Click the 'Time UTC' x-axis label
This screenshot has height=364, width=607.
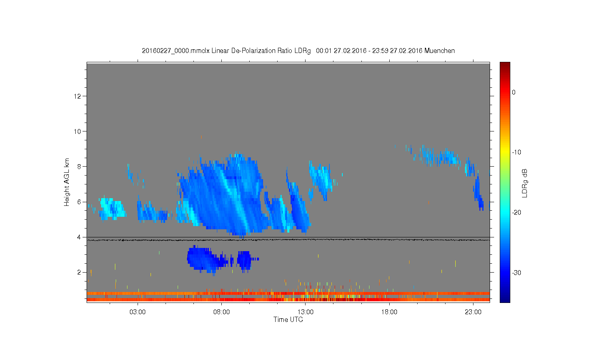pyautogui.click(x=288, y=320)
